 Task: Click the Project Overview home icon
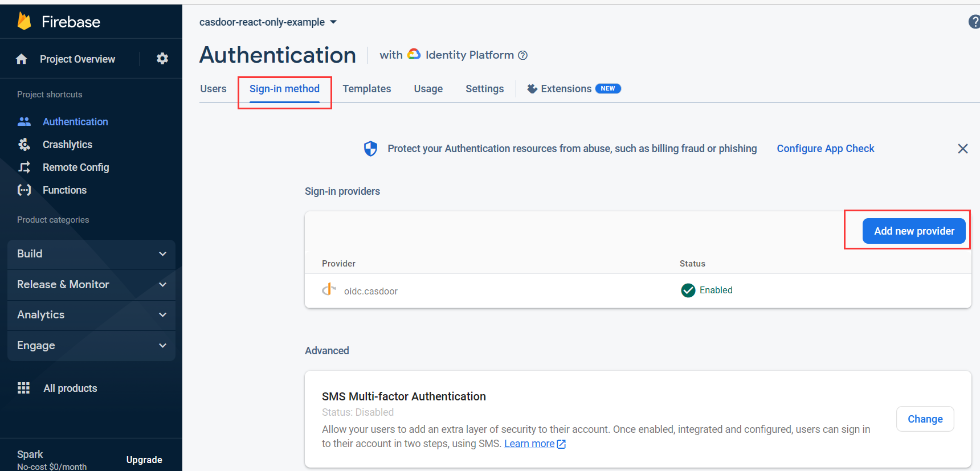(22, 59)
